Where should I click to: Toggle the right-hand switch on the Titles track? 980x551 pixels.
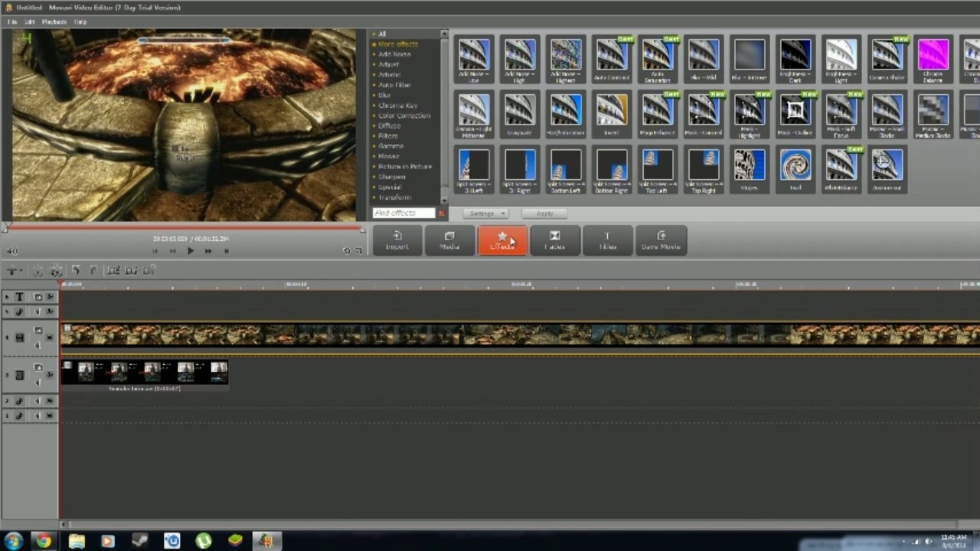click(x=51, y=297)
